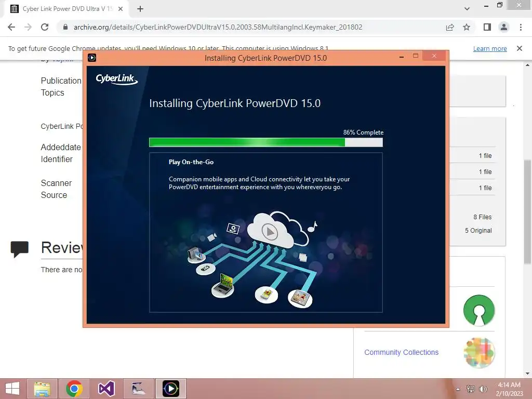Viewport: 532px width, 399px height.
Task: Reload the archive.org page
Action: [x=45, y=27]
